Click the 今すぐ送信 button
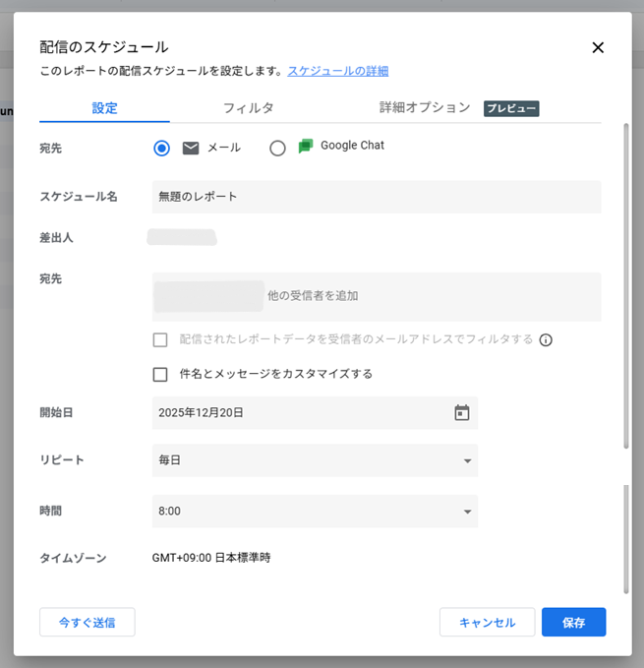Viewport: 644px width, 668px height. [87, 623]
